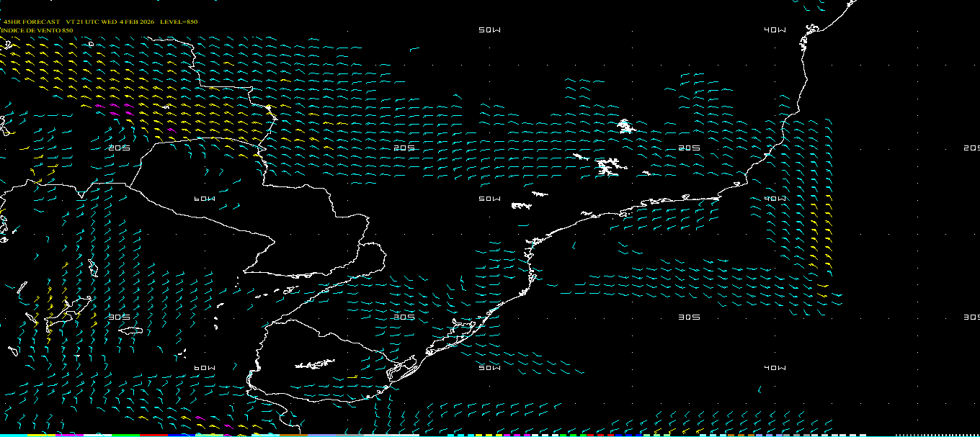Click the topmost 40W longitude label
This screenshot has width=980, height=437.
[775, 30]
